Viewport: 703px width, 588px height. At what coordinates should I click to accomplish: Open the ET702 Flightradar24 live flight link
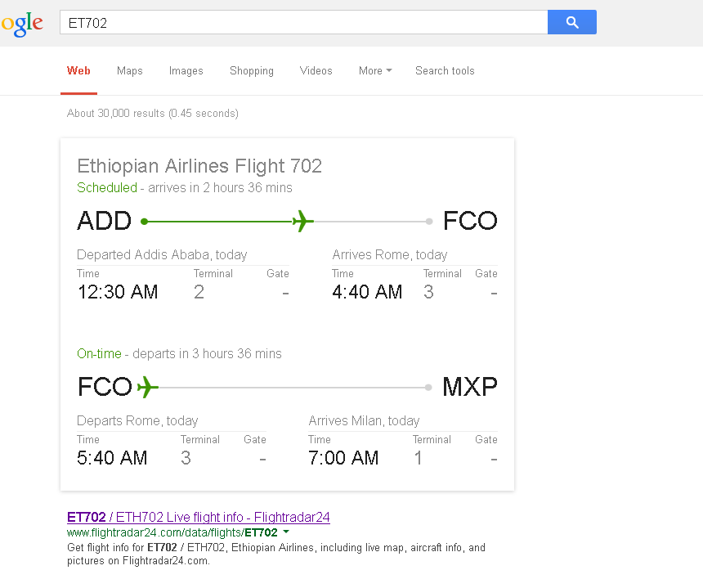click(199, 517)
